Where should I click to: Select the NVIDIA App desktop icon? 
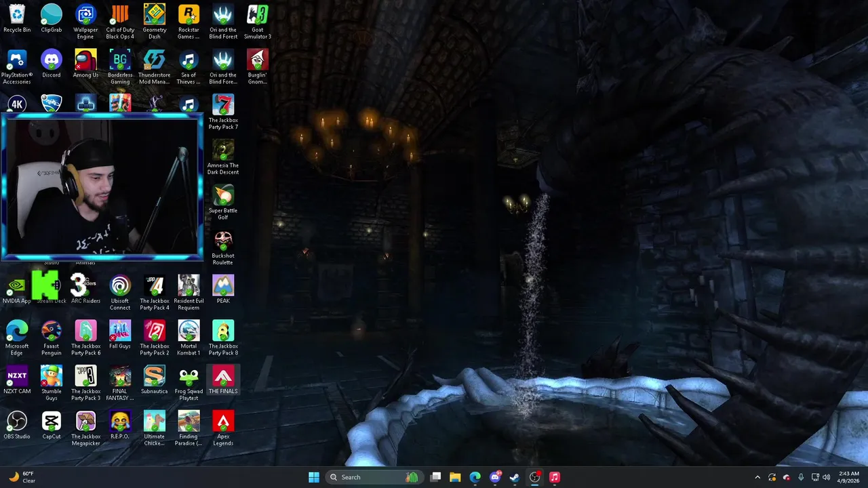(17, 290)
